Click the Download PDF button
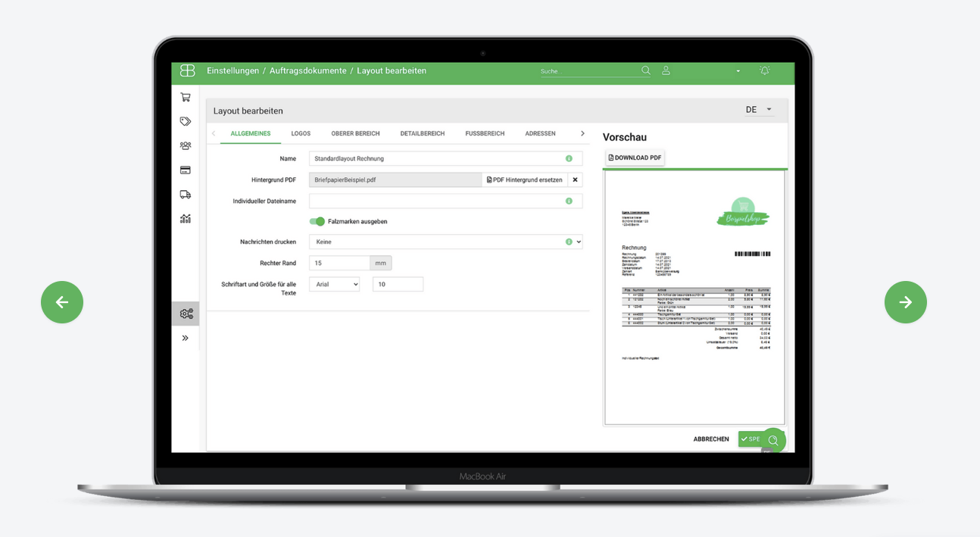 635,158
